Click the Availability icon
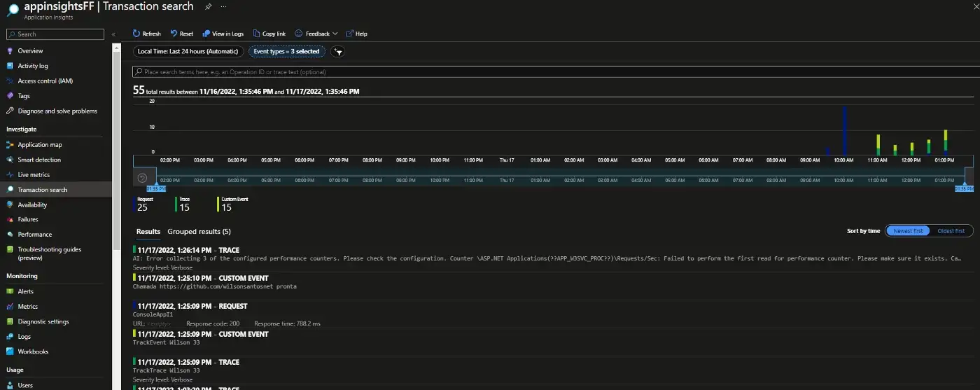Image resolution: width=980 pixels, height=390 pixels. point(10,204)
